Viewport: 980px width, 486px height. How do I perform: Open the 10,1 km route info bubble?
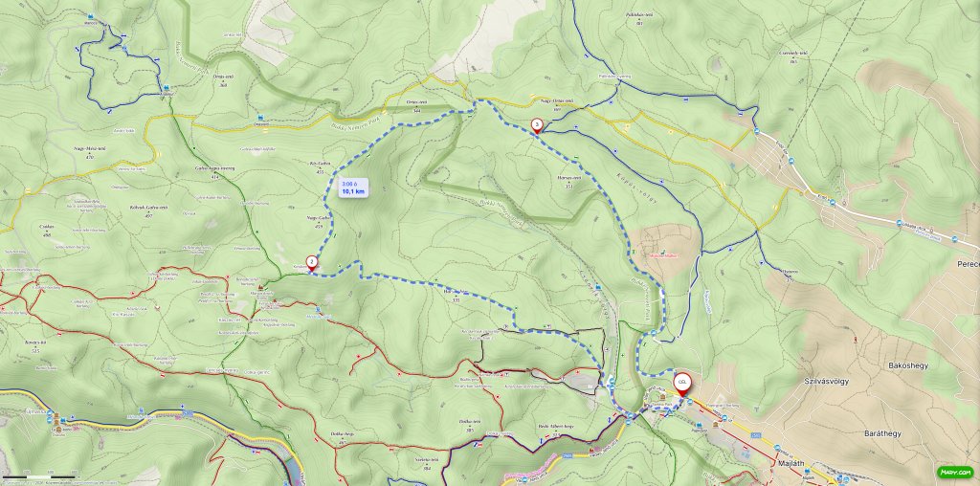coord(353,188)
